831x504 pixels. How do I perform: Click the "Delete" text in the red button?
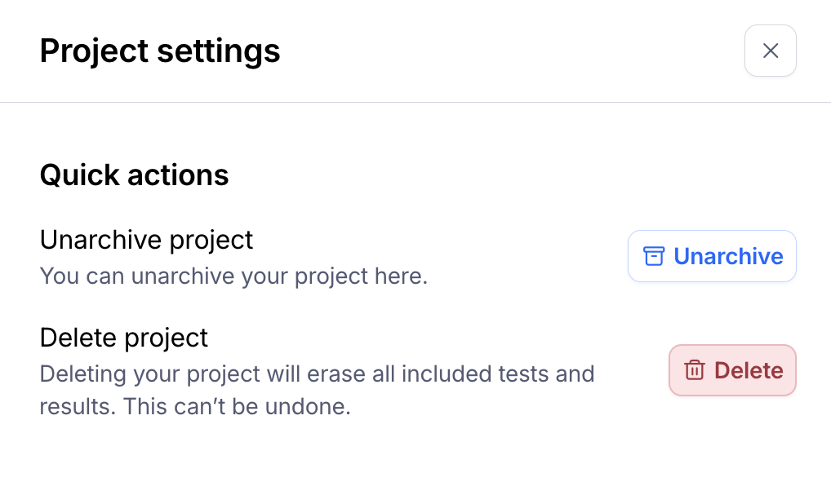[749, 370]
